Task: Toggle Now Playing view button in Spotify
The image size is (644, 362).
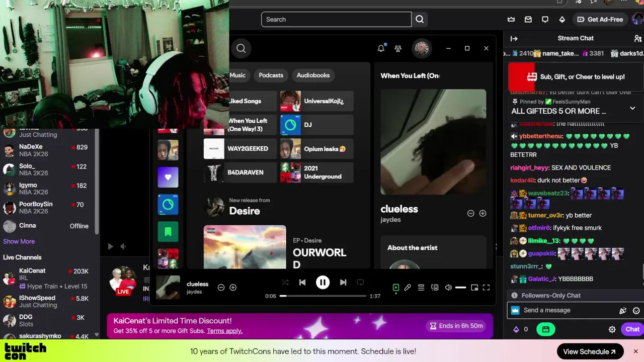Action: (x=396, y=288)
